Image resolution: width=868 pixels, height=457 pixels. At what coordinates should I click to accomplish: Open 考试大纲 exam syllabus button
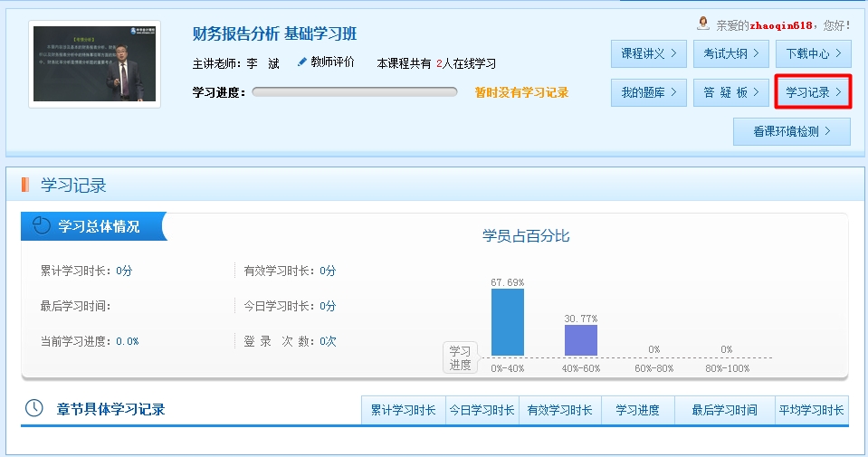pyautogui.click(x=731, y=53)
